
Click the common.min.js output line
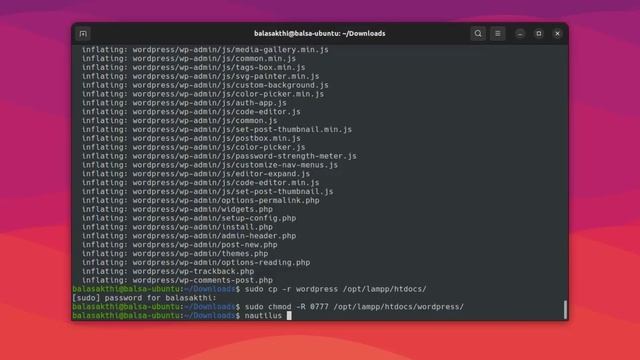click(189, 58)
